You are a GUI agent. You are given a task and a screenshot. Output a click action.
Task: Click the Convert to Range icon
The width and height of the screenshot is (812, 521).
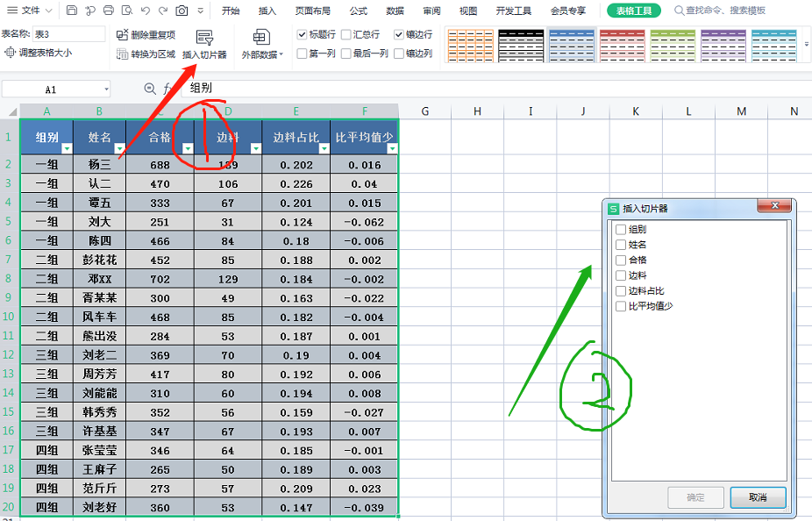click(124, 54)
